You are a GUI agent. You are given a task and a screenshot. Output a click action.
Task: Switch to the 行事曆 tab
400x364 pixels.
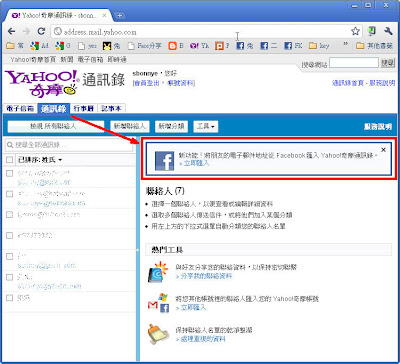tap(84, 109)
